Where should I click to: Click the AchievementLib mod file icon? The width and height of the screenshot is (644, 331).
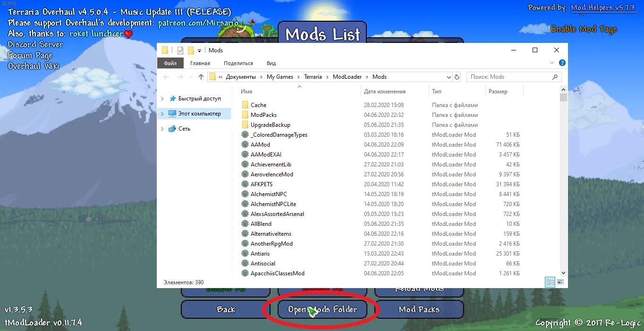[x=245, y=165]
